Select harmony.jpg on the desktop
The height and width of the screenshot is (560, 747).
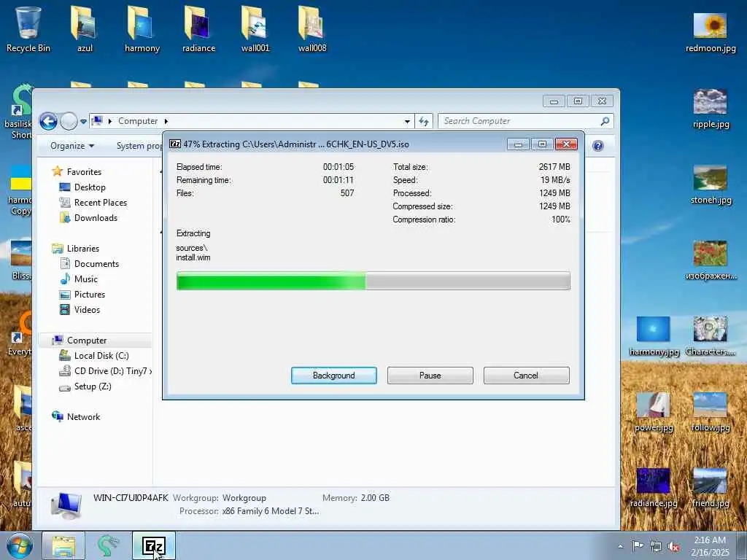click(653, 336)
